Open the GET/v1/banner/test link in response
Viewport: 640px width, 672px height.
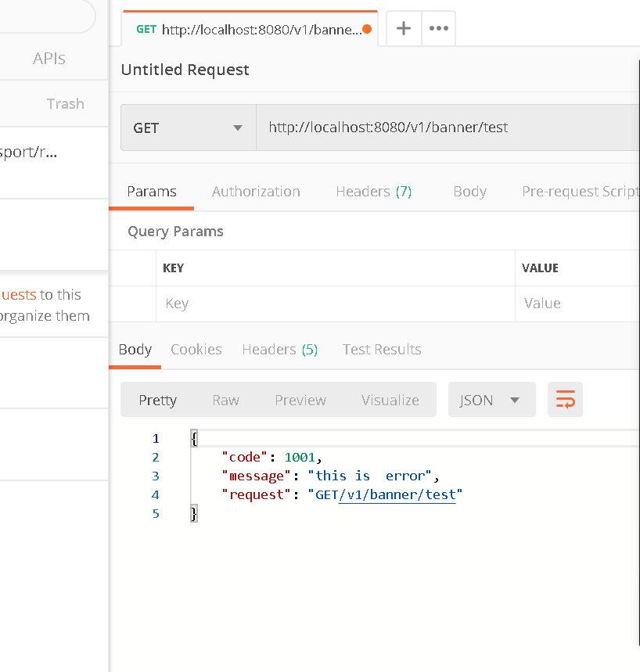click(397, 495)
